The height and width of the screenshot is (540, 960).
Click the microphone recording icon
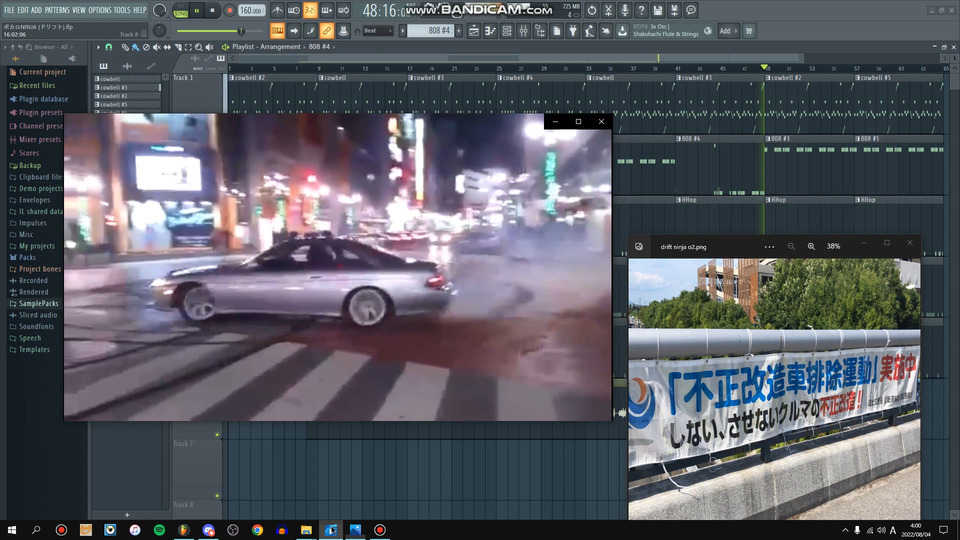pyautogui.click(x=625, y=10)
